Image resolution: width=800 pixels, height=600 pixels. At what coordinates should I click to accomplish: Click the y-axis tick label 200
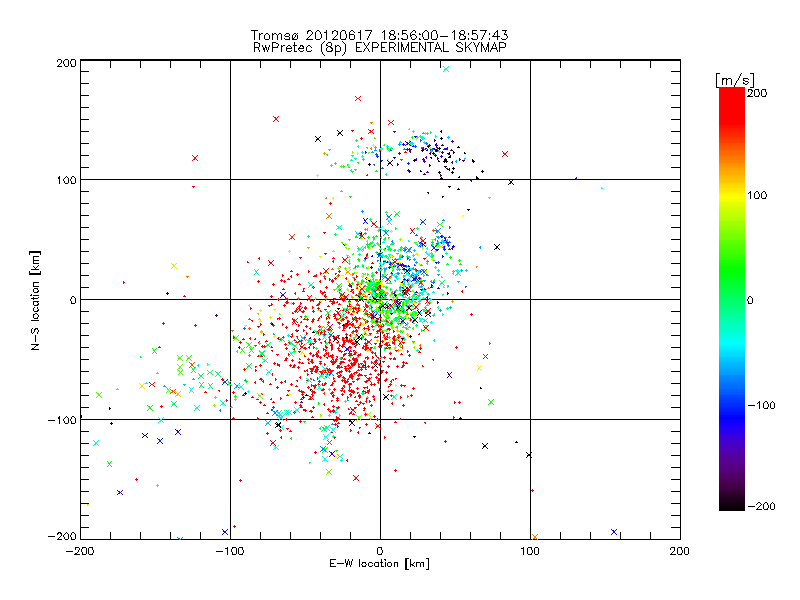(x=66, y=63)
